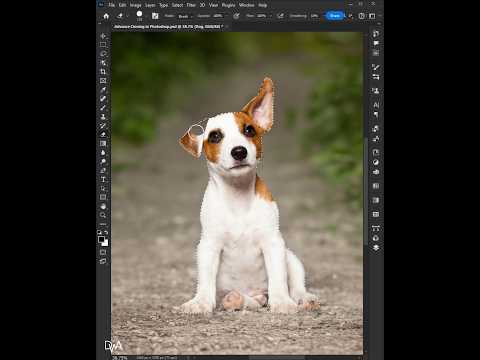This screenshot has height=360, width=480.
Task: Open the Eraser tool preset picker
Action: [x=122, y=16]
